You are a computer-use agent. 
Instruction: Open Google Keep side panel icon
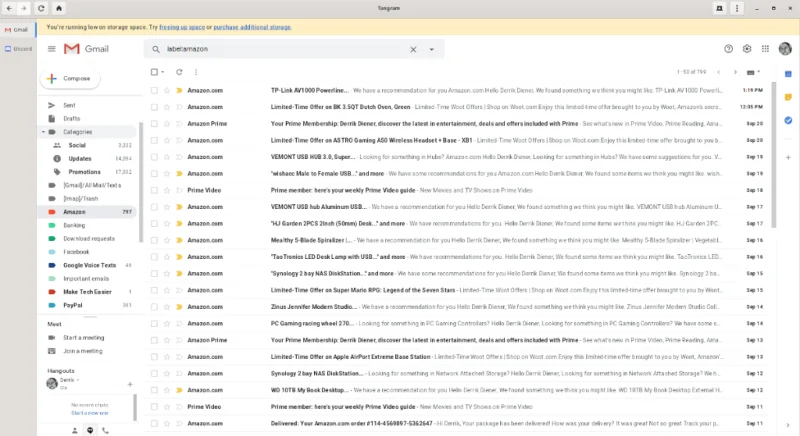click(788, 97)
